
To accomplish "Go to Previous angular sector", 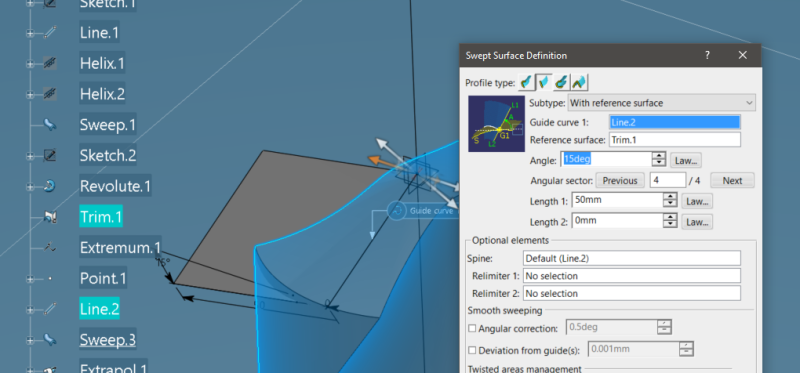I will [x=620, y=181].
